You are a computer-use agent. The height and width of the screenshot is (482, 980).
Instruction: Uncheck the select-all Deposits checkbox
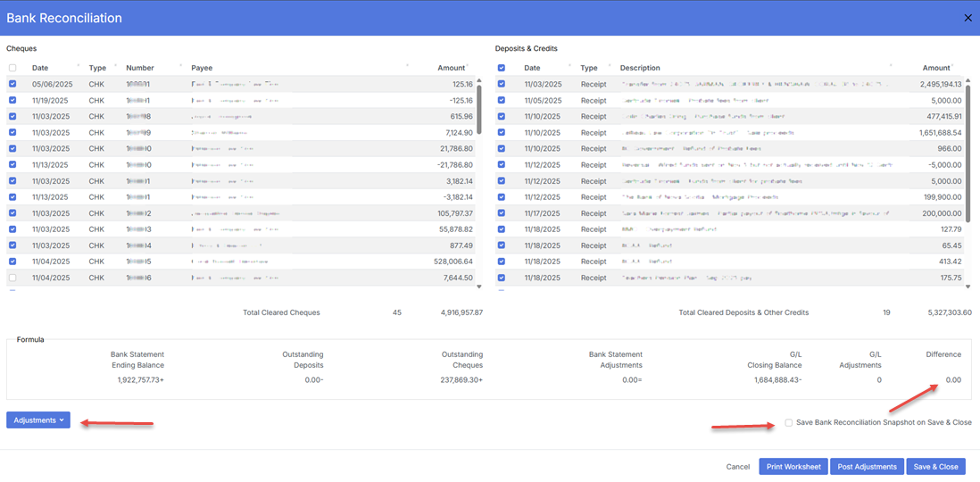502,68
